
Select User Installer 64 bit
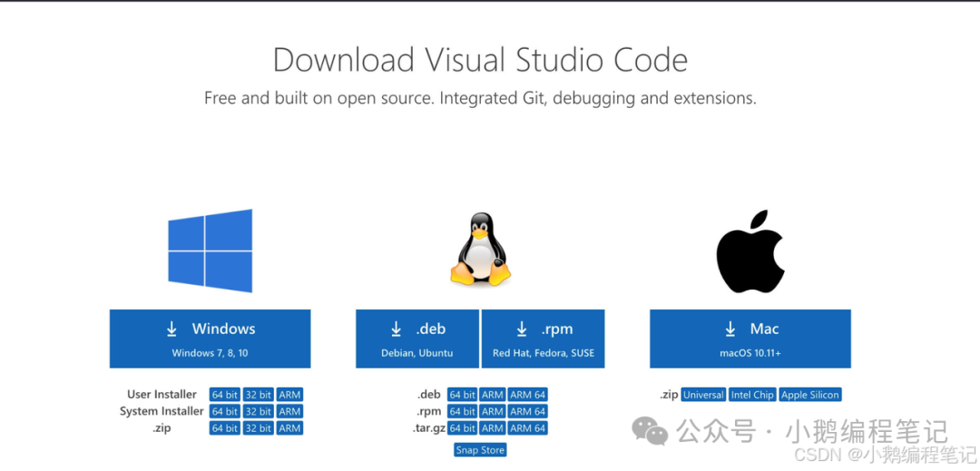(x=225, y=395)
